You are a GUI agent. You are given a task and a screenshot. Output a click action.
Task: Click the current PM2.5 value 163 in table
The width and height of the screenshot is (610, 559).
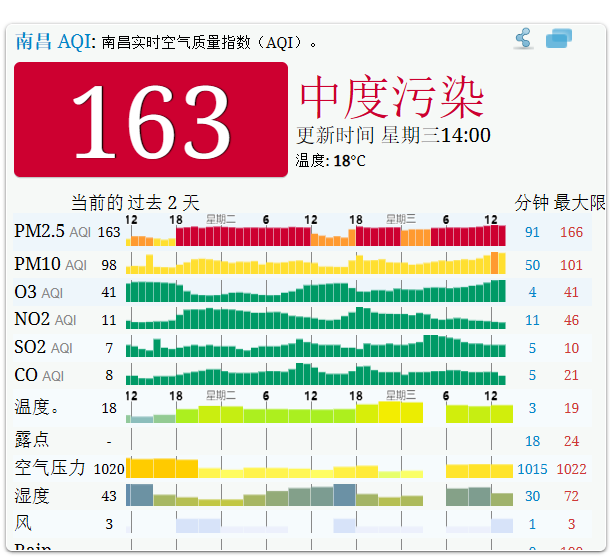109,232
